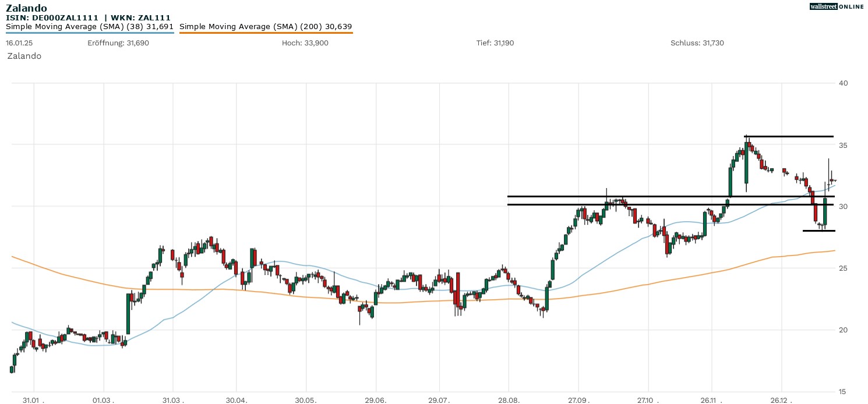Image resolution: width=868 pixels, height=404 pixels.
Task: Click the short support line near 28
Action: (x=818, y=231)
